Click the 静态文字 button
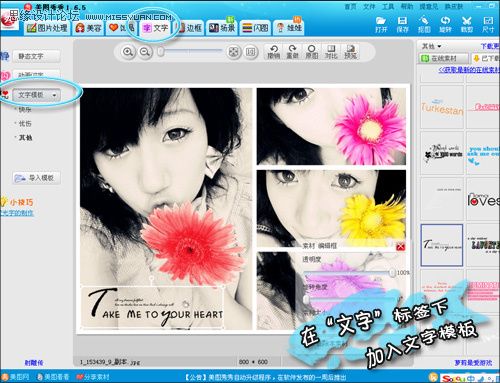 [x=37, y=56]
